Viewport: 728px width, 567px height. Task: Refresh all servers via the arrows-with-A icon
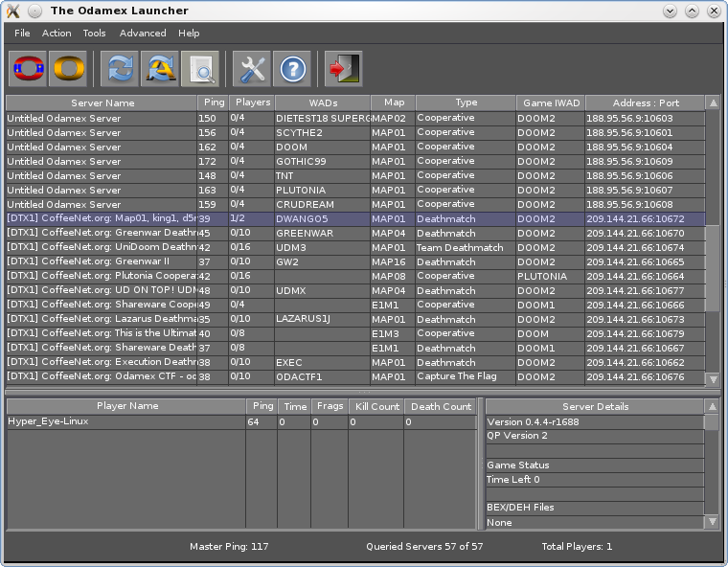coord(160,69)
